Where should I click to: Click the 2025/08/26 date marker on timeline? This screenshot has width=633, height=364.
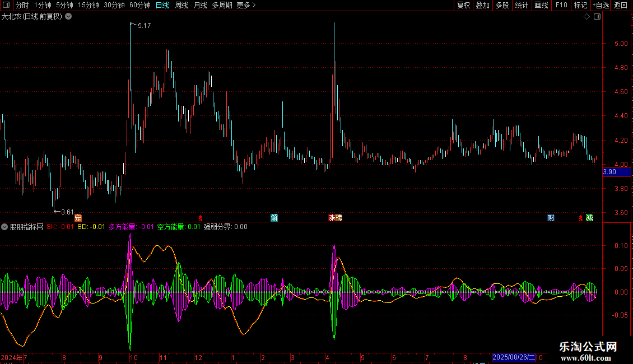point(513,357)
